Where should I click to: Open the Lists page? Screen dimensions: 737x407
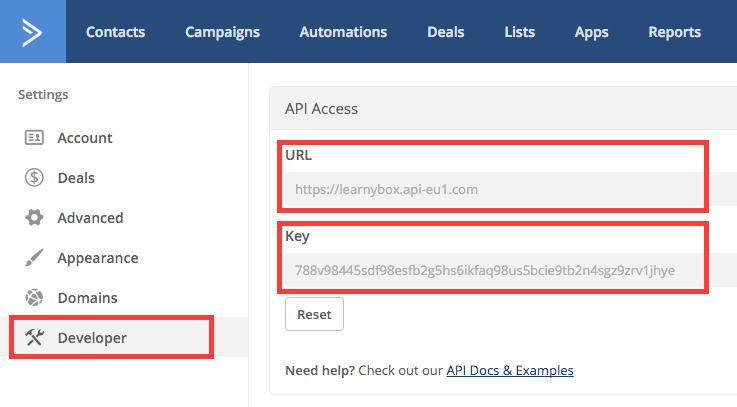tap(519, 32)
